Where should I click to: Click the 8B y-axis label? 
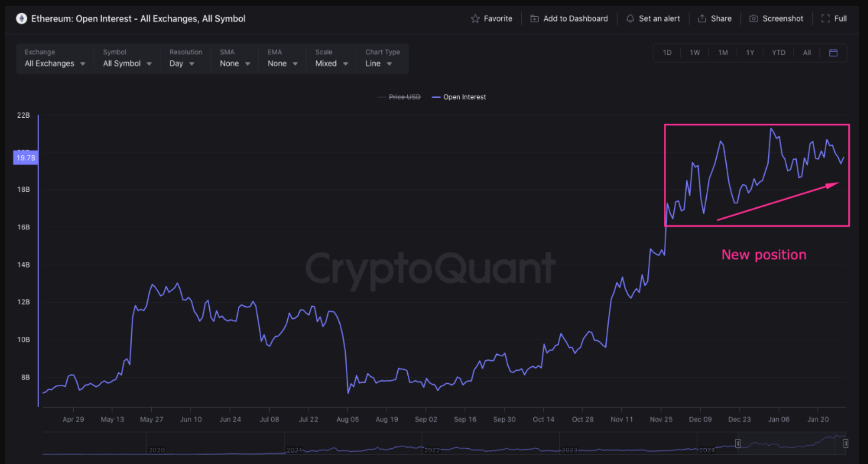pyautogui.click(x=25, y=377)
